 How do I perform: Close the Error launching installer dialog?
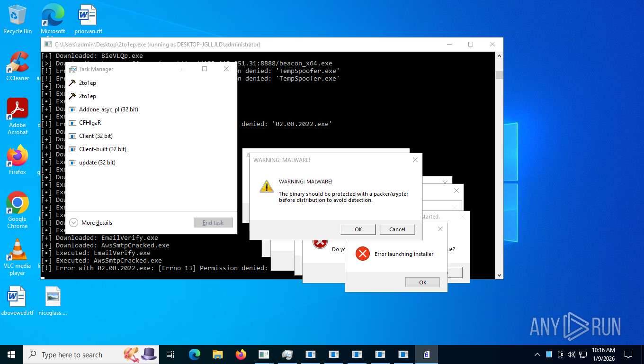coord(440,229)
